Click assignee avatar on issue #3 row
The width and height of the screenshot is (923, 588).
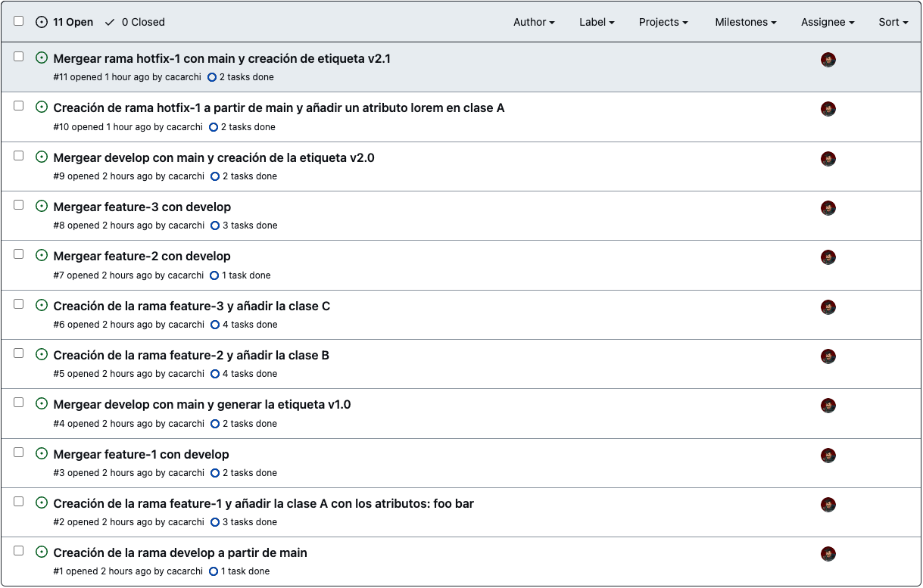pyautogui.click(x=828, y=456)
